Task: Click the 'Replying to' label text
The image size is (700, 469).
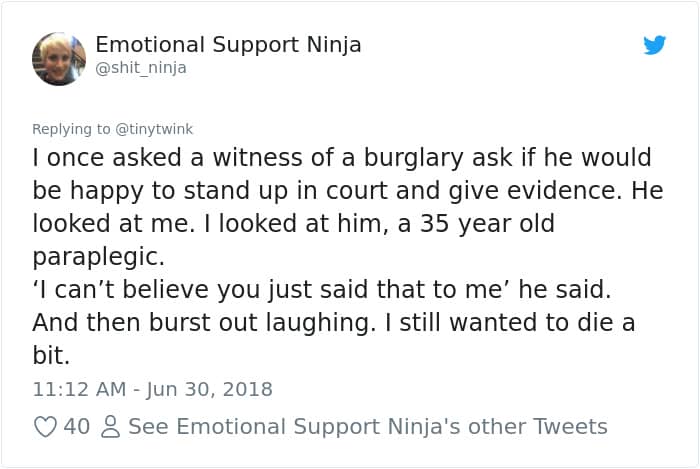Action: (73, 129)
